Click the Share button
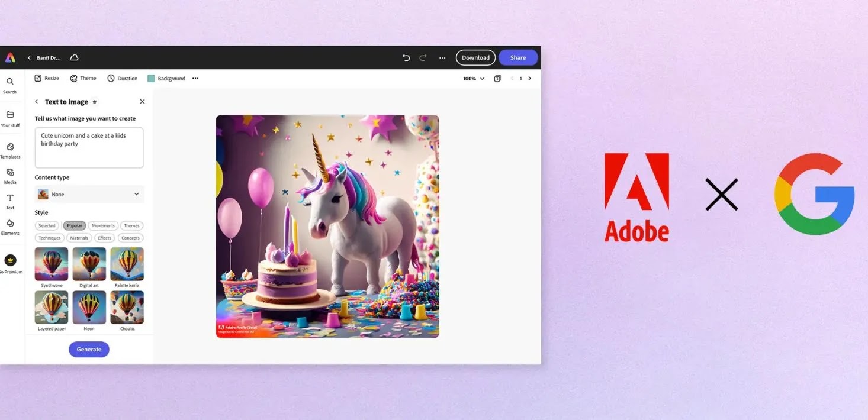 coord(518,57)
